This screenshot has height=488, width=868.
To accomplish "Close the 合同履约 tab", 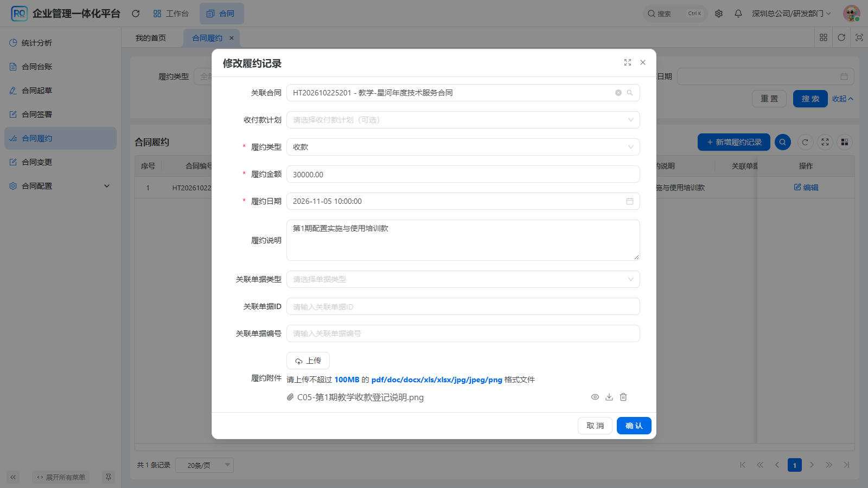I will pyautogui.click(x=232, y=38).
